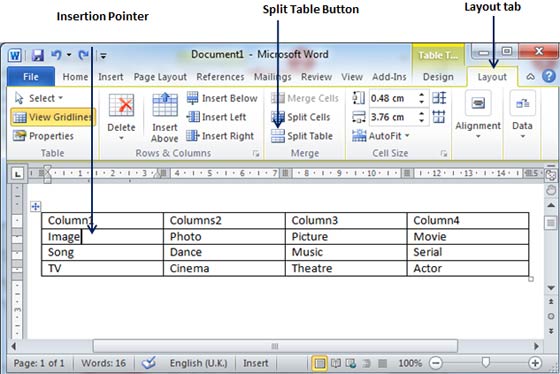Viewport: 560px width, 374px height.
Task: Undo the last action
Action: pos(56,55)
